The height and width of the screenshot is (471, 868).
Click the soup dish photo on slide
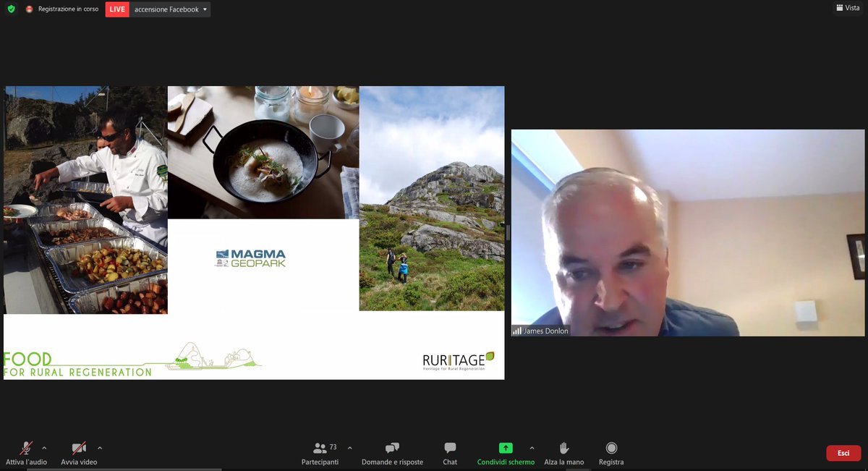[x=263, y=153]
